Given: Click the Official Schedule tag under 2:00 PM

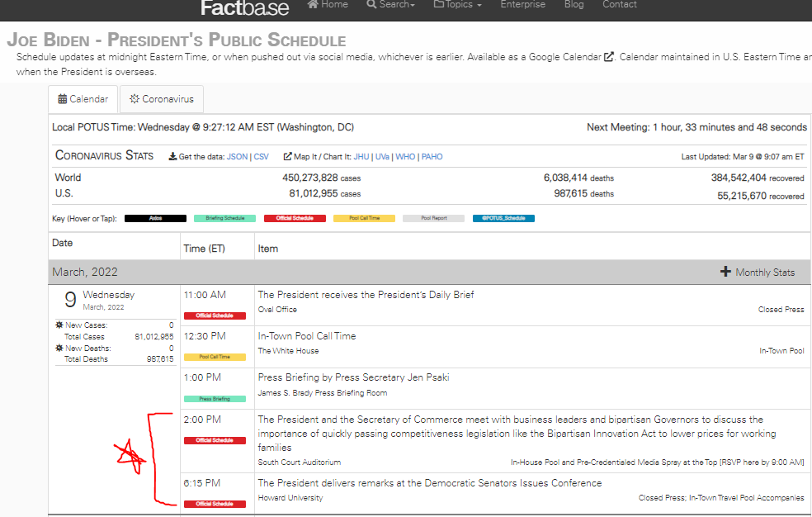Looking at the screenshot, I should click(215, 440).
